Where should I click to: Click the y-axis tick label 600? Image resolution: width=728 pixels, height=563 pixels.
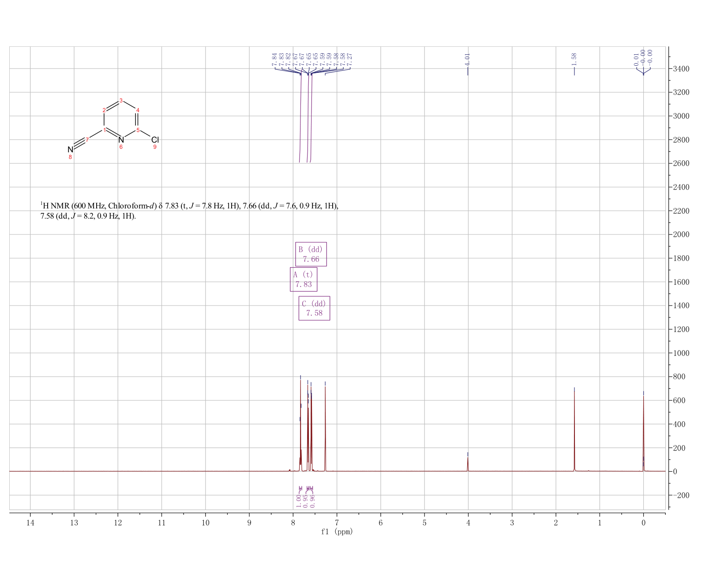tap(679, 401)
